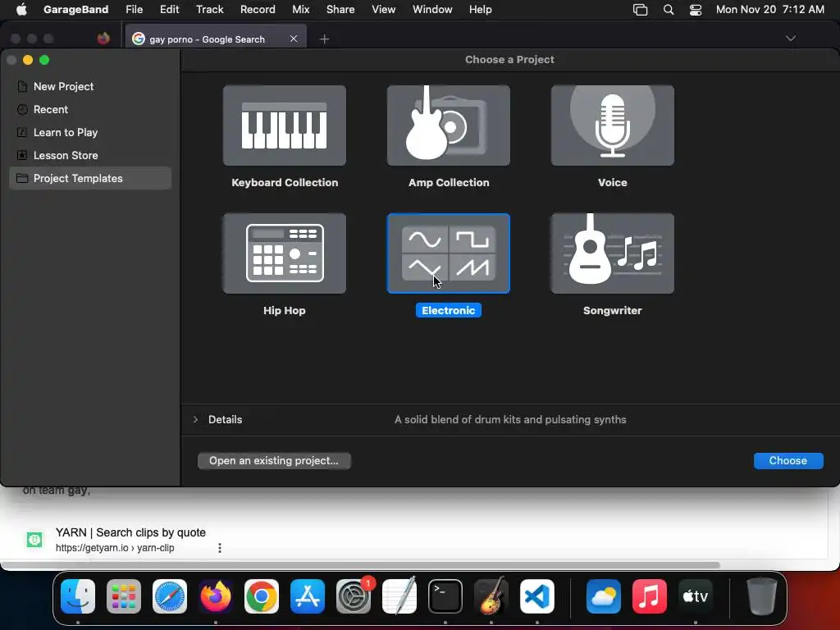Open Apple TV from the Dock
The image size is (840, 630).
pyautogui.click(x=696, y=596)
